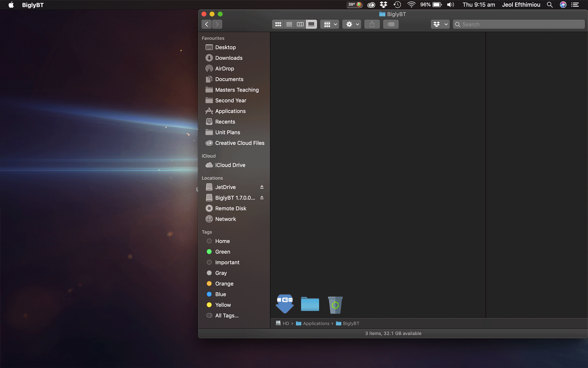
Task: Click the Share toolbar button
Action: pos(372,24)
